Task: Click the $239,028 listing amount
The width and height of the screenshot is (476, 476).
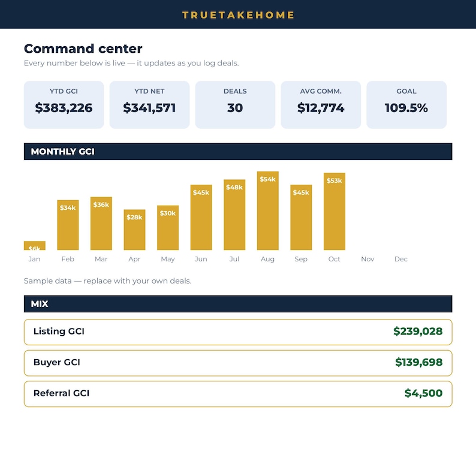Action: point(418,331)
